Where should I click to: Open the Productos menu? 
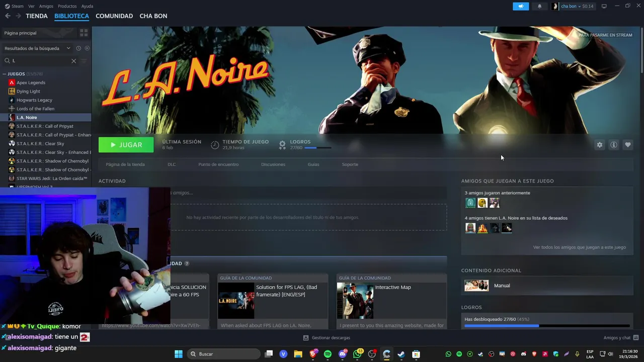(67, 6)
